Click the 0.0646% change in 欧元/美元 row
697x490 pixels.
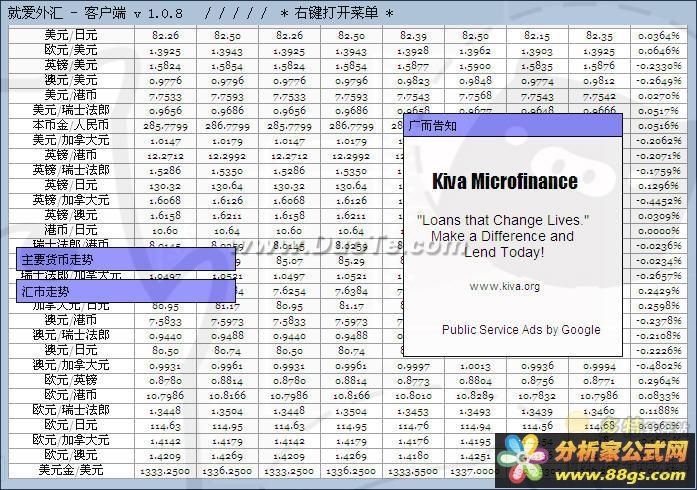659,51
